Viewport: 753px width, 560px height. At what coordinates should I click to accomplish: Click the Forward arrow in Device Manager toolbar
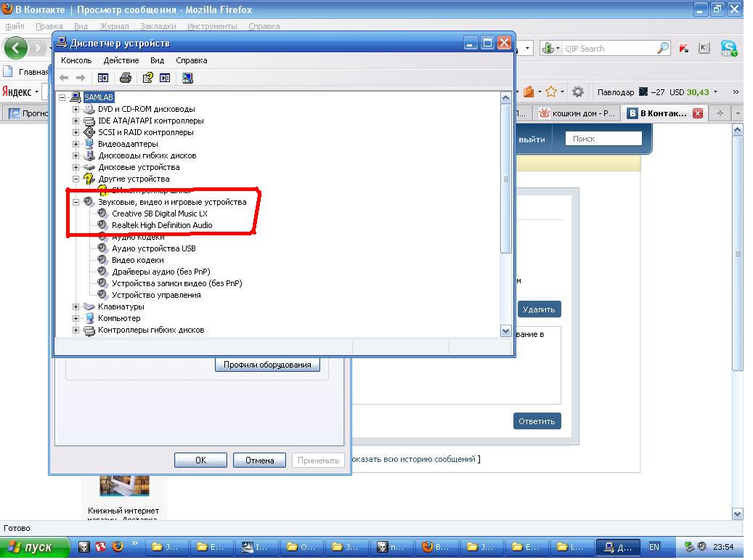pos(81,78)
